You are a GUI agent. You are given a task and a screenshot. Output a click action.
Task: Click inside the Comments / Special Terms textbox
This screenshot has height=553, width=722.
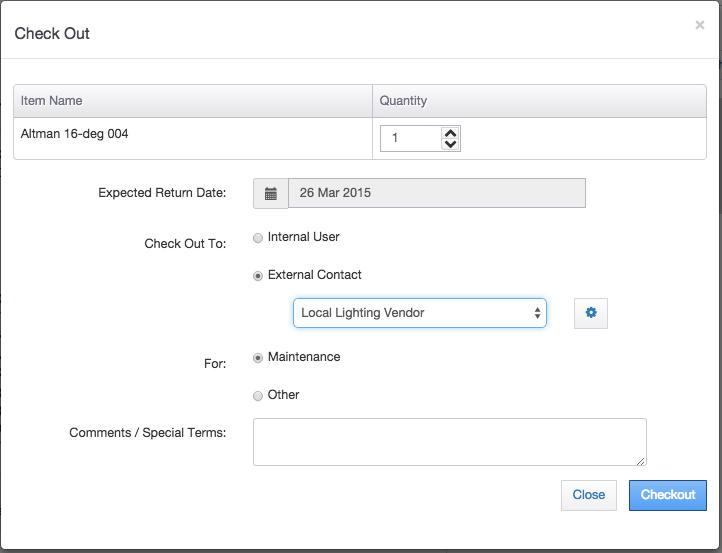click(449, 442)
